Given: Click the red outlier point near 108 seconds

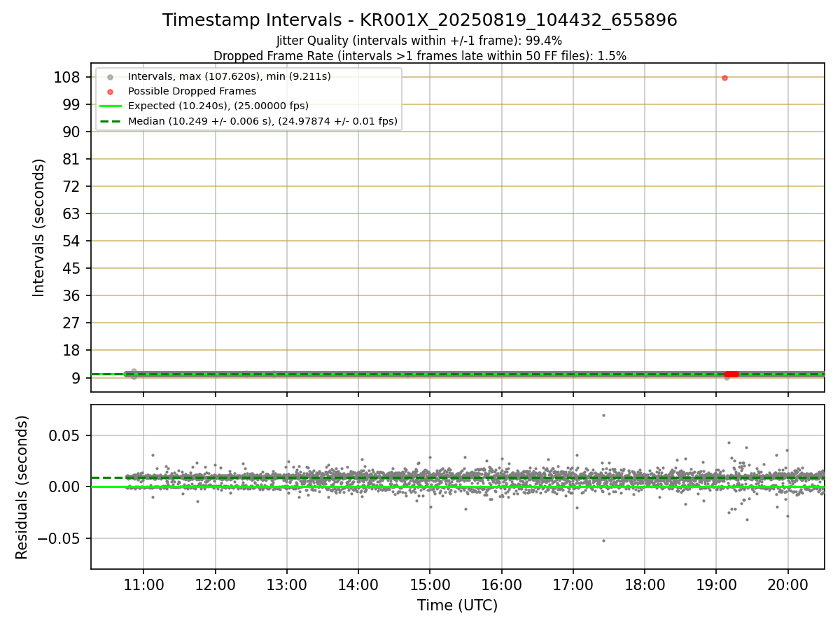Looking at the screenshot, I should [x=724, y=78].
